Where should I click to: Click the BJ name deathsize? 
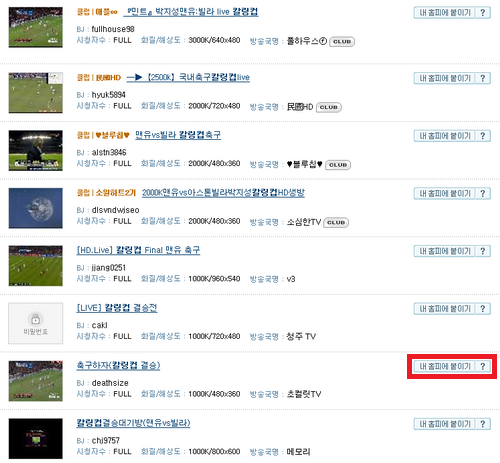click(x=110, y=383)
